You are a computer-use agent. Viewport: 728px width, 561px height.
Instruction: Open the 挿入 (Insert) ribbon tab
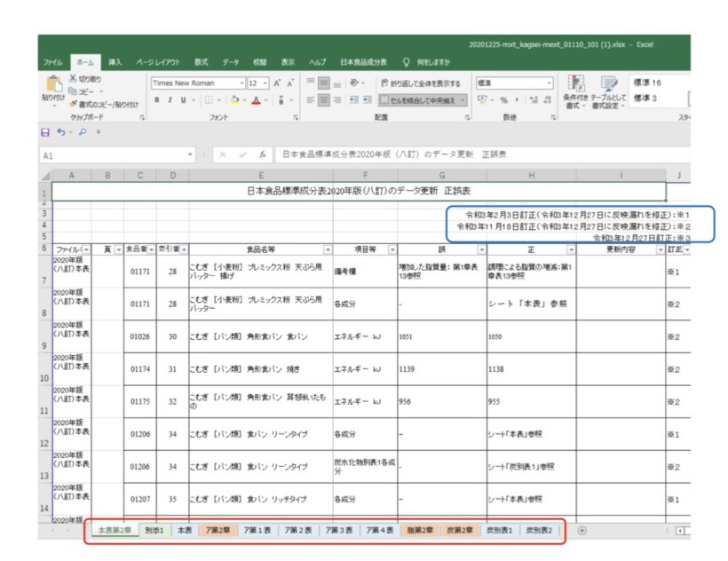click(x=115, y=62)
